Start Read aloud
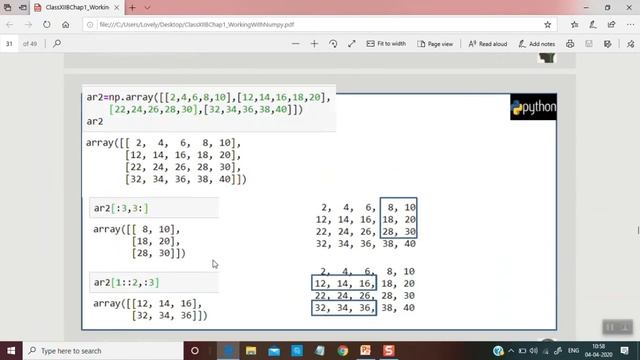 coord(488,44)
